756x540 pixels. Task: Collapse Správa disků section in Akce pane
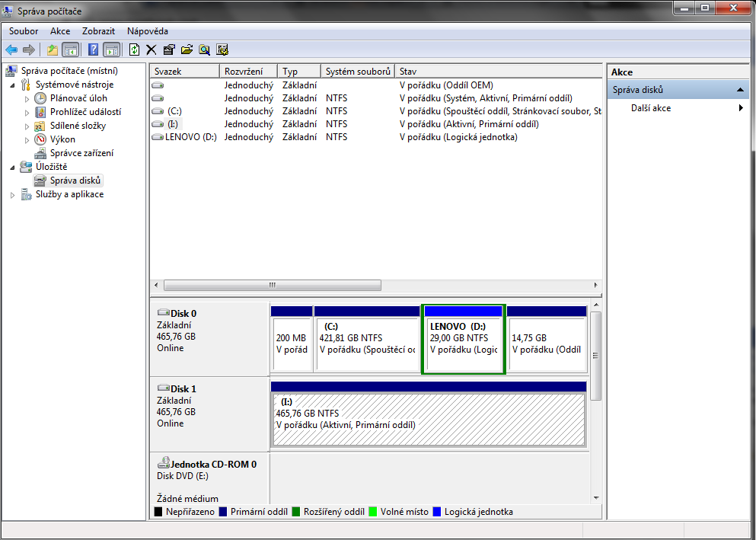click(740, 90)
